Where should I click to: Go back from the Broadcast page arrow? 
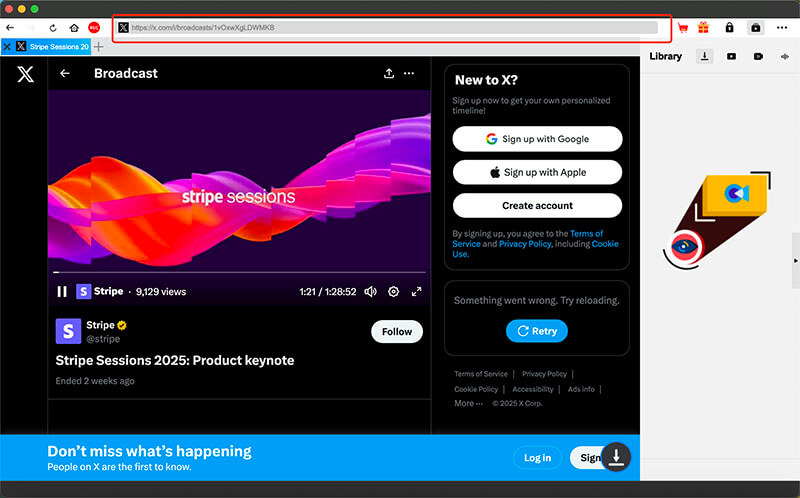point(65,73)
